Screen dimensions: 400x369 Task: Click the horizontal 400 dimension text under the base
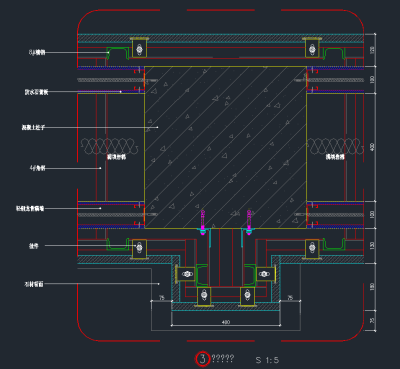[226, 322]
